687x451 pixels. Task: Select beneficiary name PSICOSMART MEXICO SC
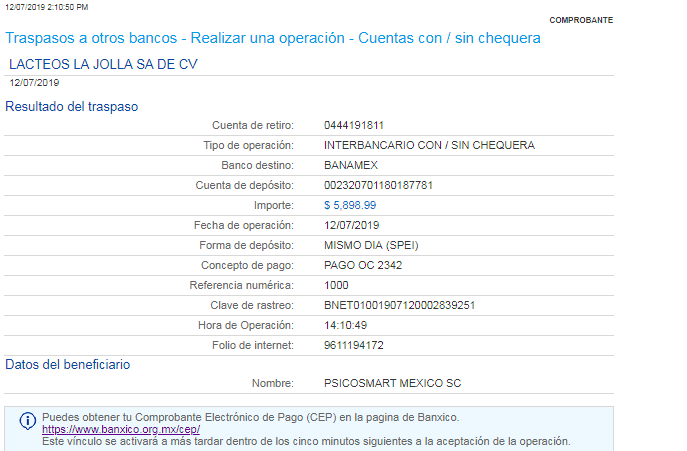(393, 383)
